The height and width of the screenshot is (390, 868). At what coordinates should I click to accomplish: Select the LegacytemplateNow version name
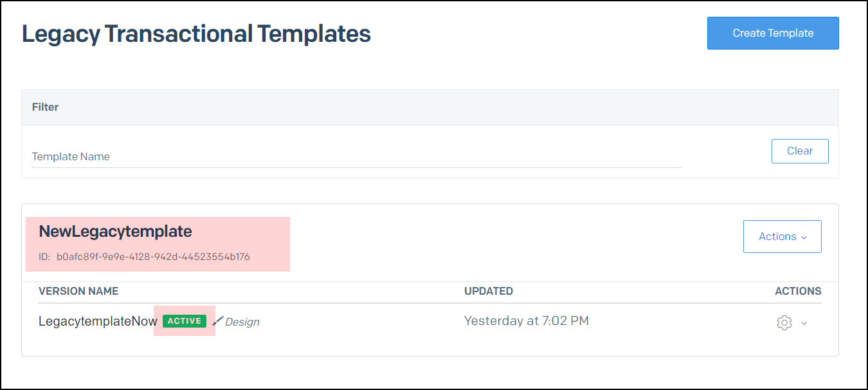(98, 320)
